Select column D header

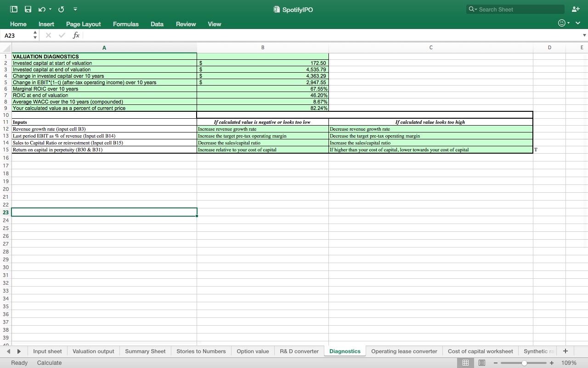coord(549,48)
